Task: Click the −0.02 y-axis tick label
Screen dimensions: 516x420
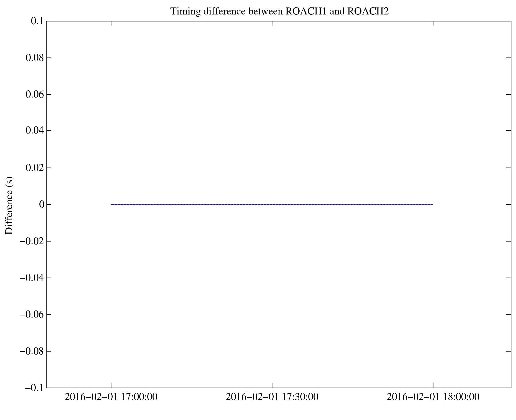Action: pyautogui.click(x=32, y=241)
